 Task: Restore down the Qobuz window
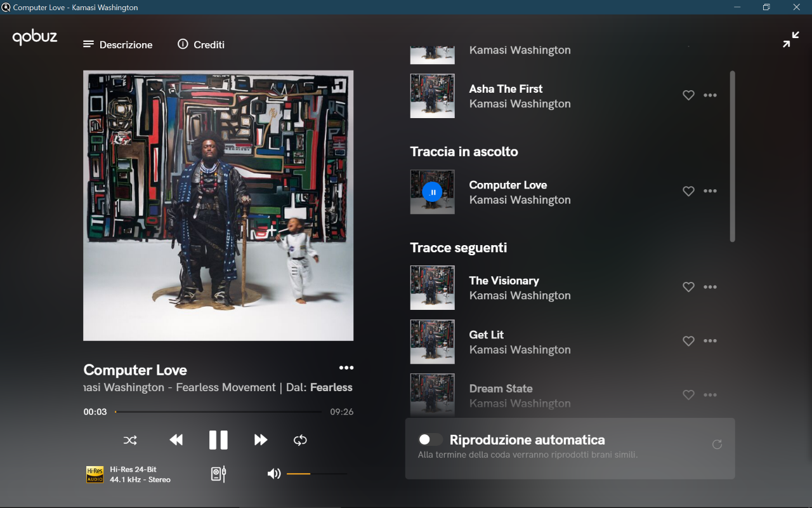coord(766,7)
